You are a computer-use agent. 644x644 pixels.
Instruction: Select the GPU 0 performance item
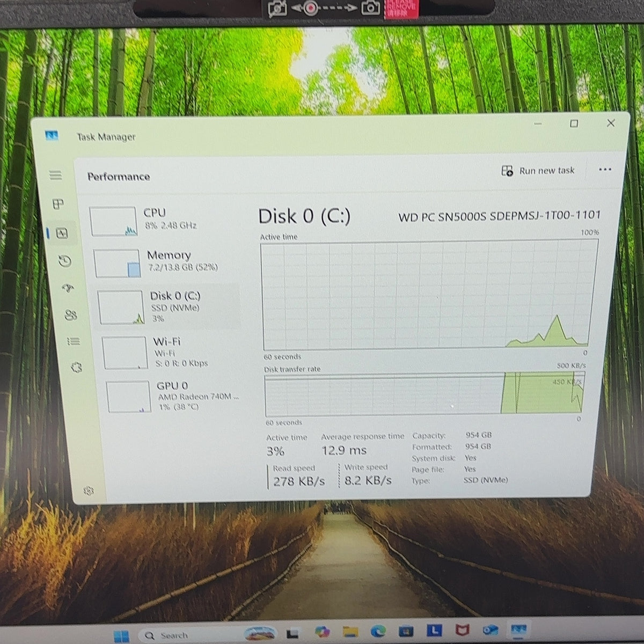[x=174, y=396]
